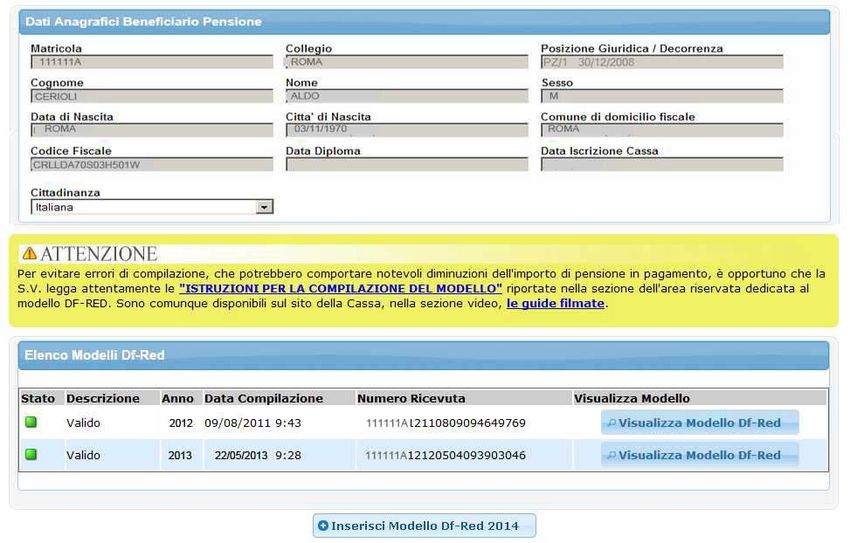Open Istruzioni per la compilazione del modello link
The width and height of the screenshot is (850, 543).
(x=340, y=288)
